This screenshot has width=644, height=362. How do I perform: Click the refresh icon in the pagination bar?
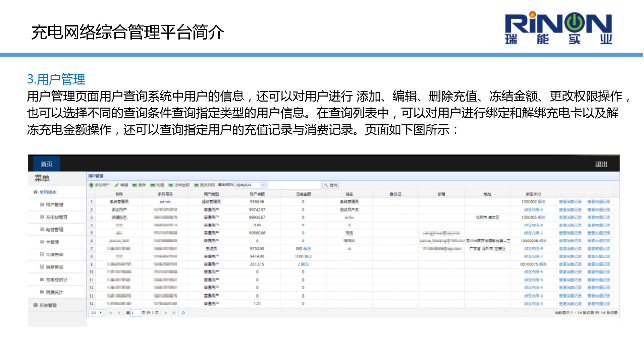click(183, 313)
